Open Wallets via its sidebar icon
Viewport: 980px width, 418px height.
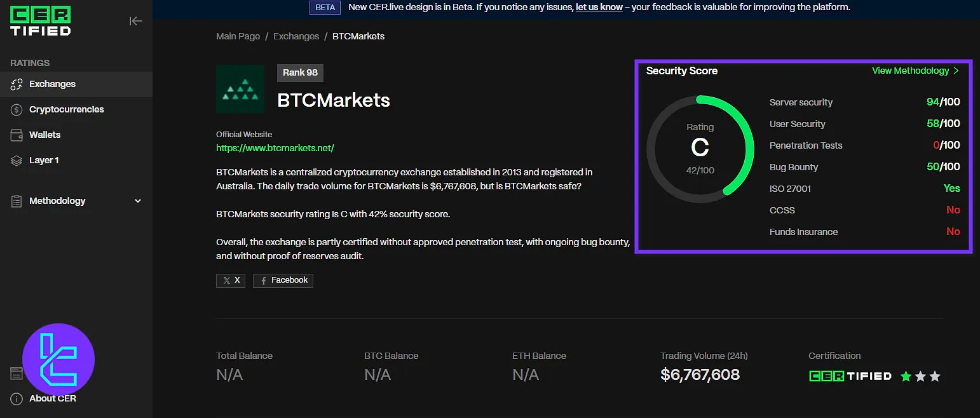coord(16,135)
